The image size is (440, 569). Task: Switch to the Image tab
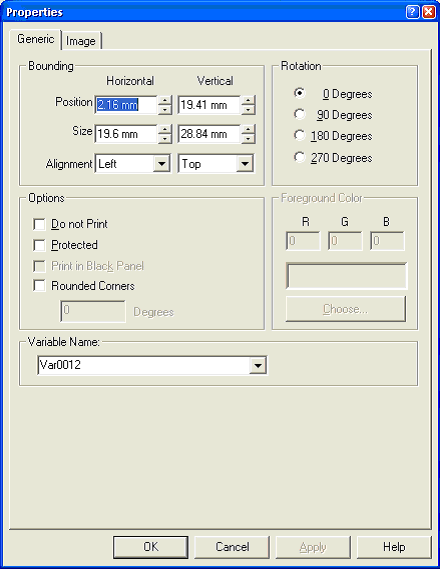pos(81,41)
